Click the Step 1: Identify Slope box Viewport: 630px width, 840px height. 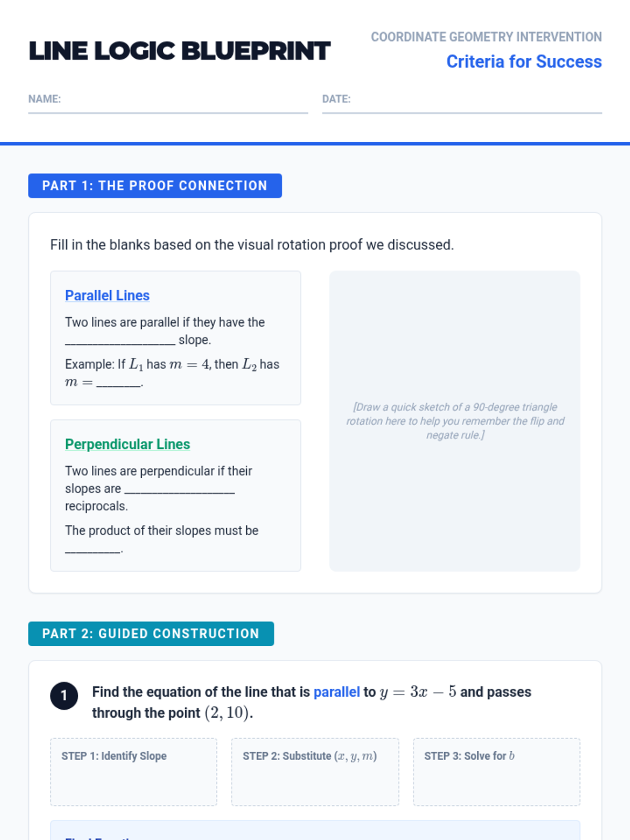coord(134,772)
